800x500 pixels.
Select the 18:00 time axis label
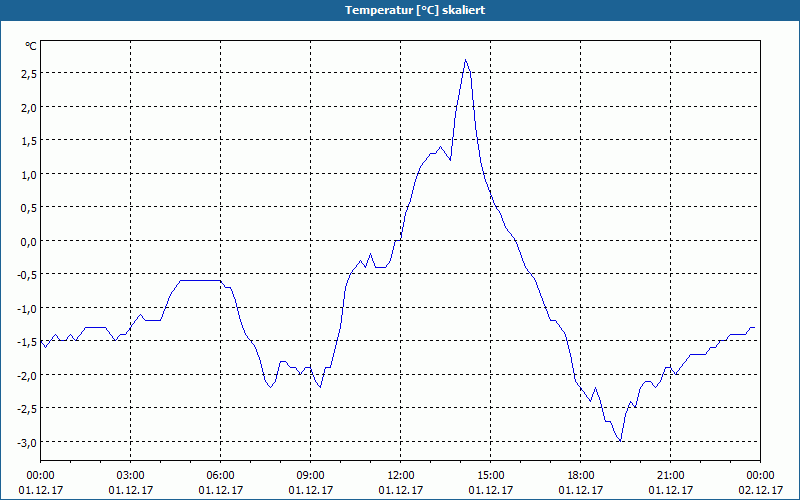coord(581,476)
